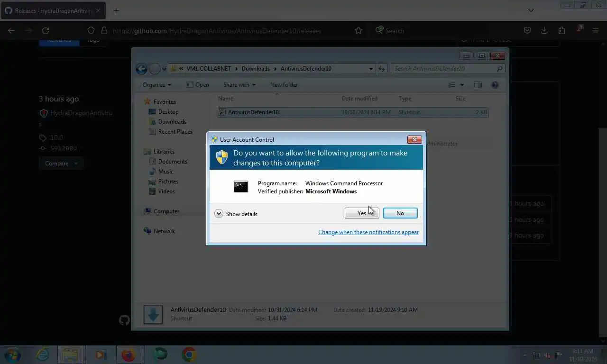Open Explorer help icon
This screenshot has height=364, width=607.
click(495, 85)
